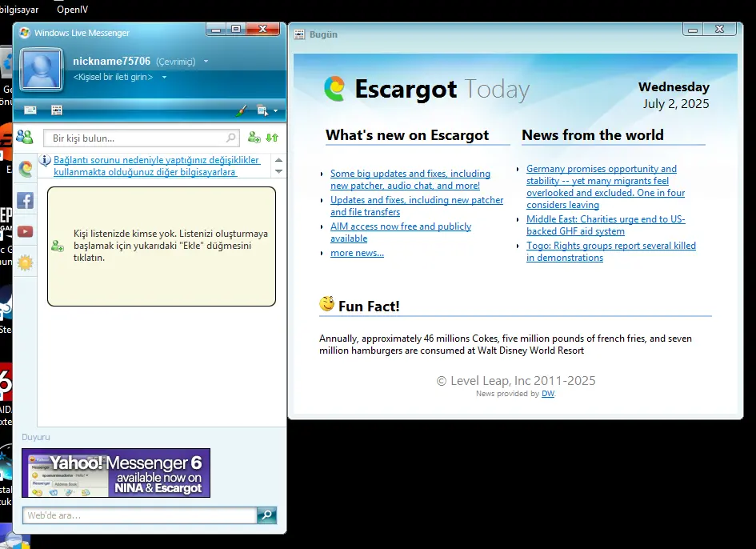Screen dimensions: 756x549
Task: Maximize the Windows Live Messenger window
Action: tap(236, 30)
